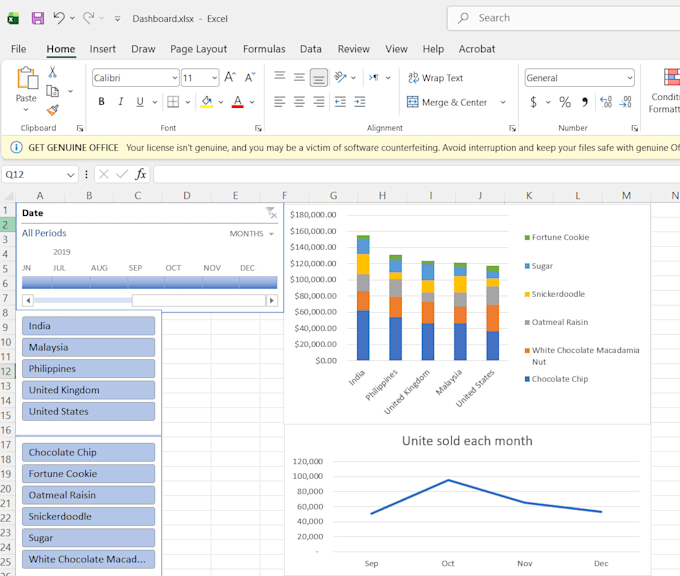Click Decrease Font Size icon

coord(250,78)
